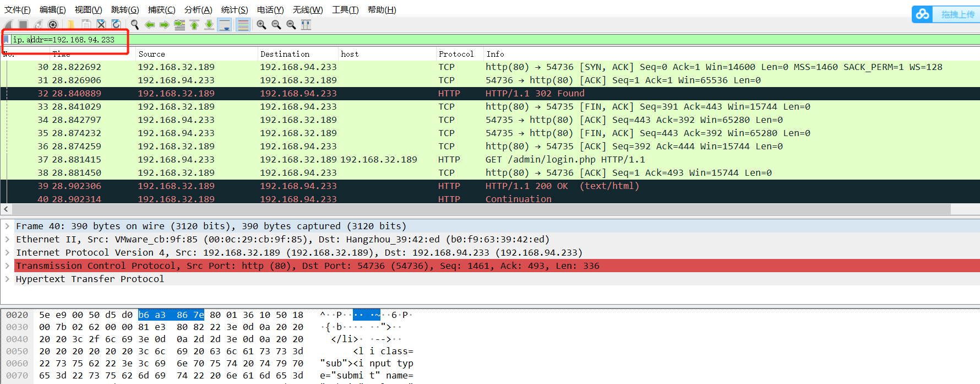
Task: Jump to last packet arrow
Action: 209,25
